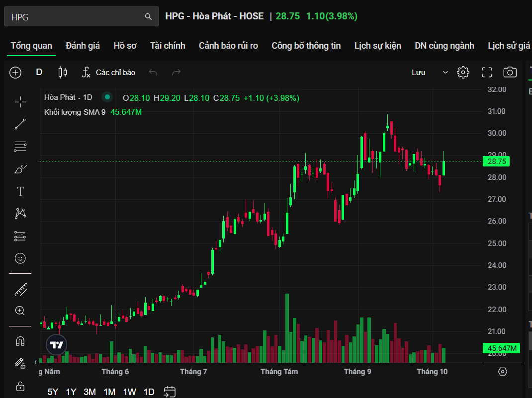Expand the Lưu save dropdown arrow
The height and width of the screenshot is (398, 532).
[445, 73]
